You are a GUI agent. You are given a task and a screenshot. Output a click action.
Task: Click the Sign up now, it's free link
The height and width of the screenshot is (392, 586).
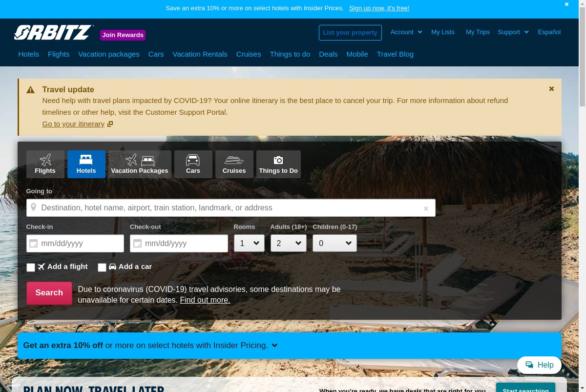[x=379, y=8]
